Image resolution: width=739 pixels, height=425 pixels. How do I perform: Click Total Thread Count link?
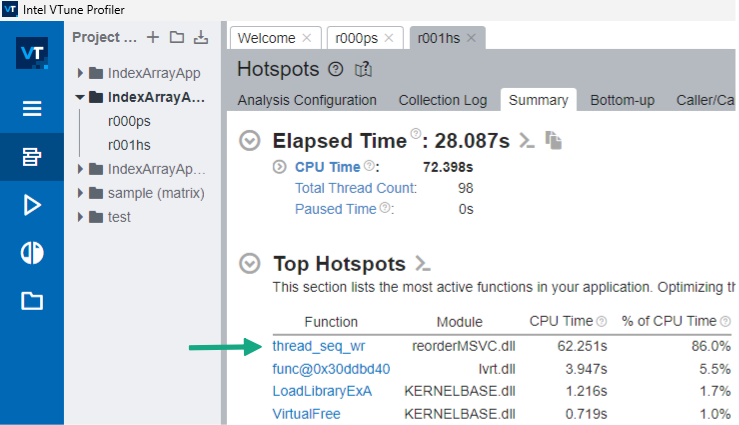click(356, 188)
